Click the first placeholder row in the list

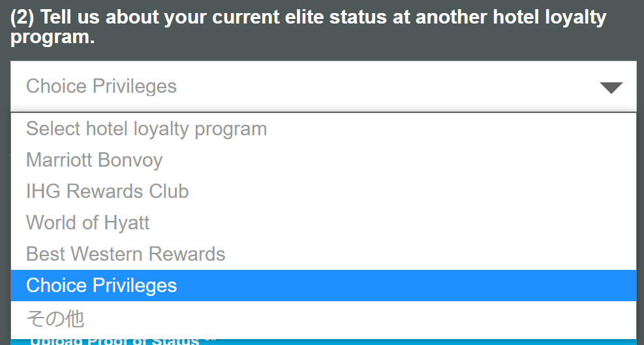[x=147, y=129]
